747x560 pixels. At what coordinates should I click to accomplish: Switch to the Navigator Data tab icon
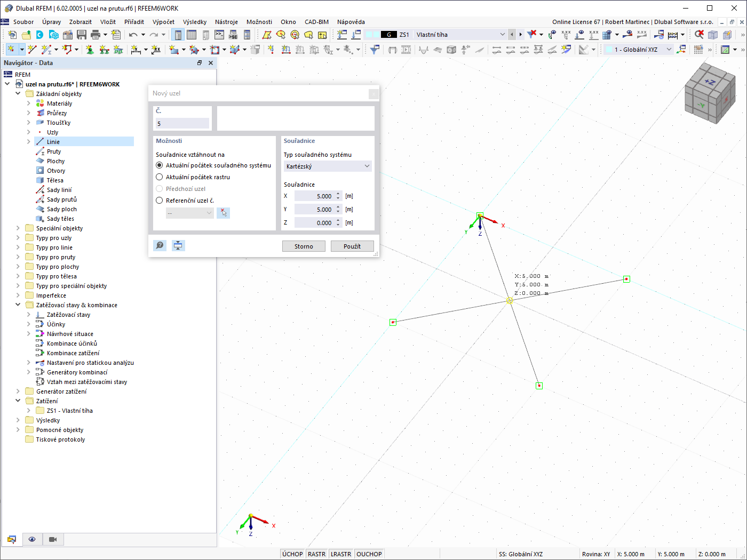coord(12,539)
